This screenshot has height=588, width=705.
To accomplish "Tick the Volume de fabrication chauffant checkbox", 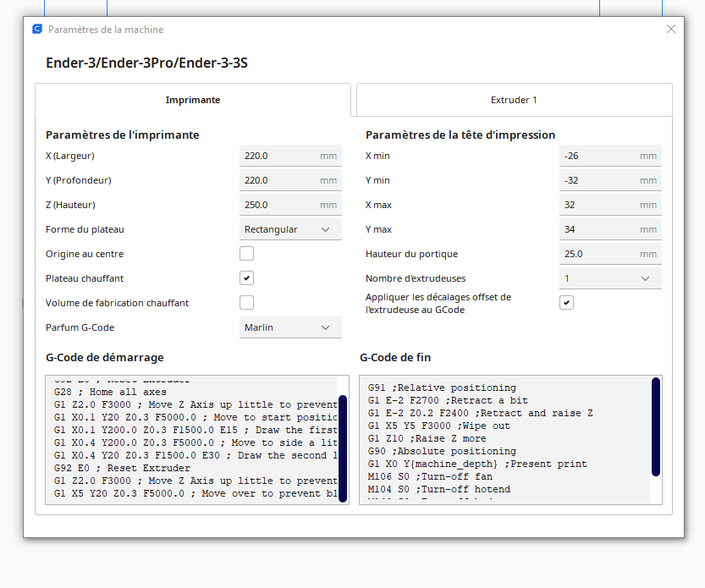I will pos(246,303).
